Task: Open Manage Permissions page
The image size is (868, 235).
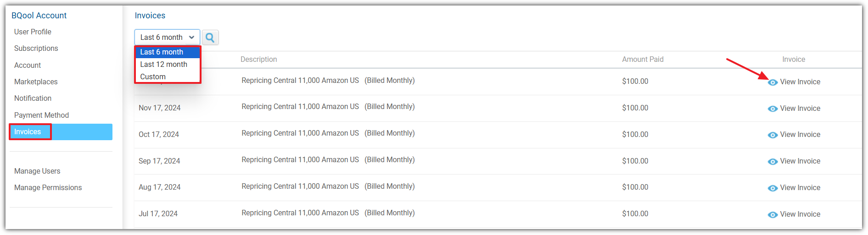Action: coord(48,188)
